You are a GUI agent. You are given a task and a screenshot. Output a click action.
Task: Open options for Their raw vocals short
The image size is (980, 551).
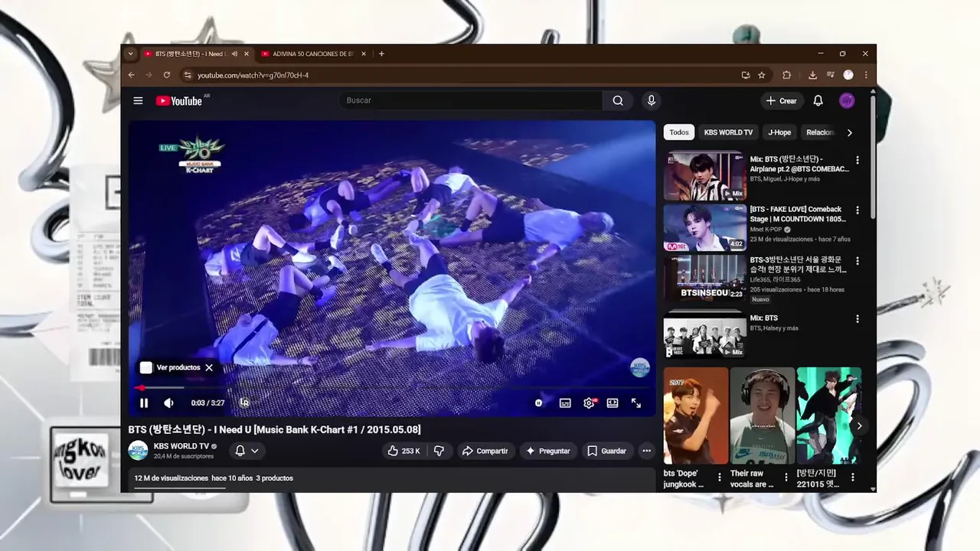[x=786, y=479]
